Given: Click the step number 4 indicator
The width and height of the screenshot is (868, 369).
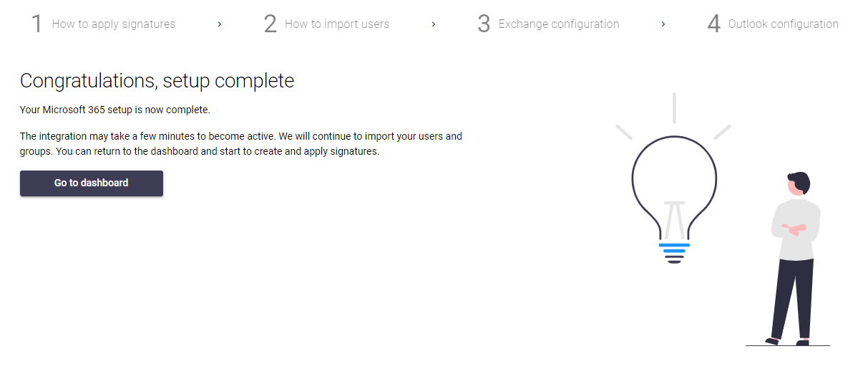Looking at the screenshot, I should point(713,24).
